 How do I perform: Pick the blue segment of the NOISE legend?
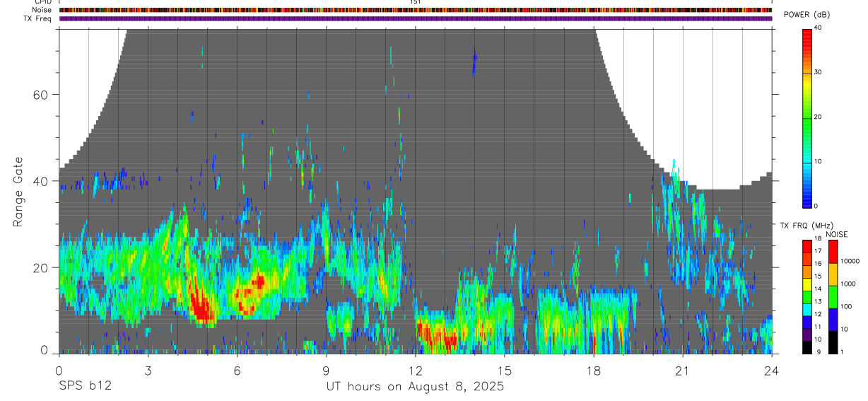tap(833, 320)
